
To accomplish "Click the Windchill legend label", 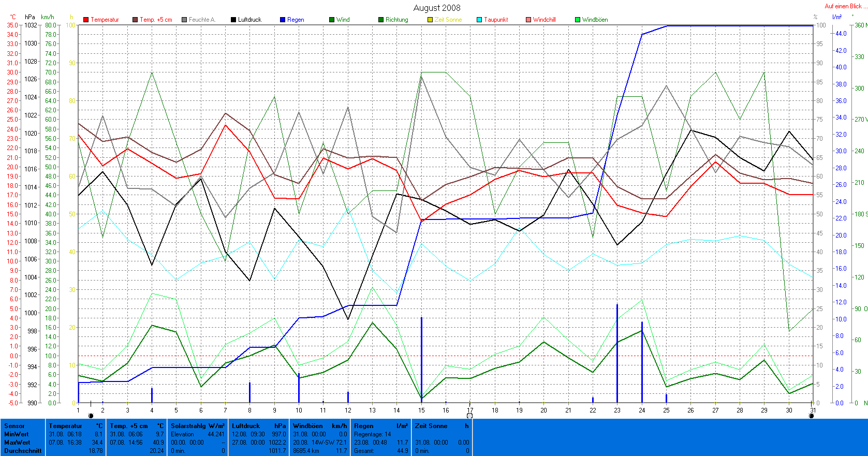I will pyautogui.click(x=544, y=20).
